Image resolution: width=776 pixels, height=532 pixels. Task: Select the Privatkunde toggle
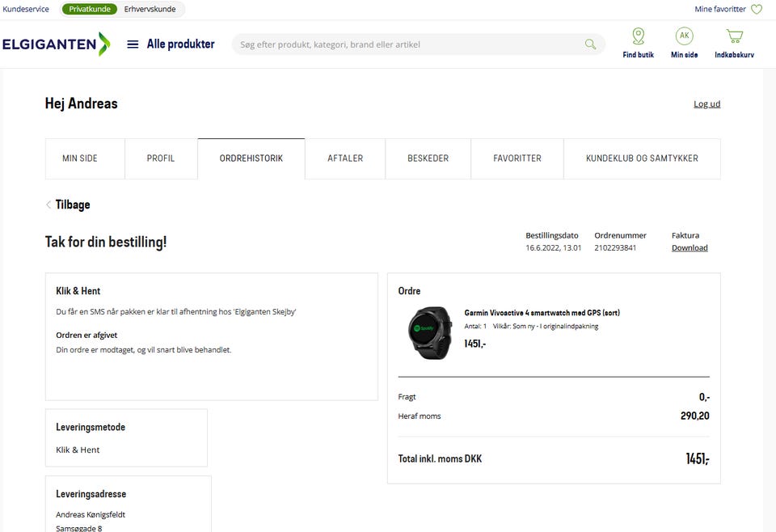point(90,9)
